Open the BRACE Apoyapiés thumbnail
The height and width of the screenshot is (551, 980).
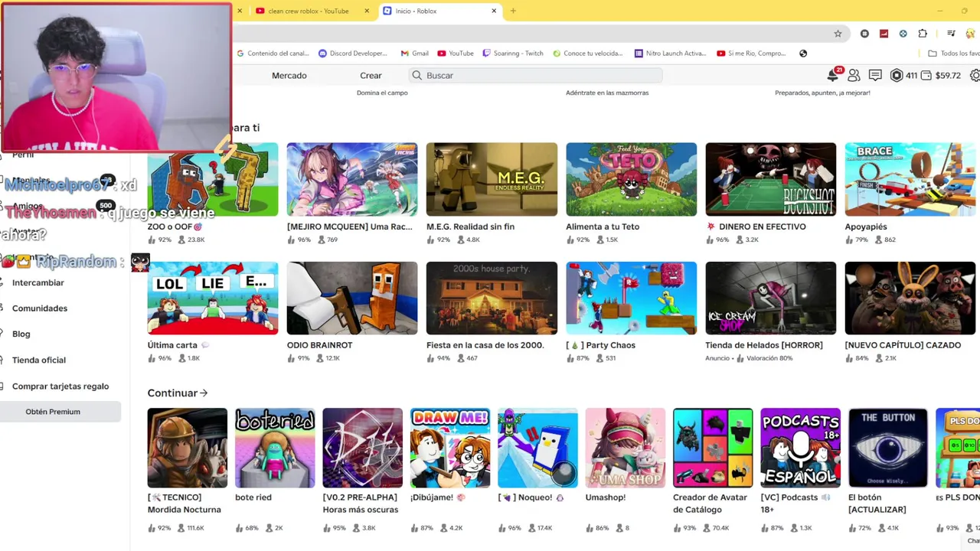click(910, 179)
